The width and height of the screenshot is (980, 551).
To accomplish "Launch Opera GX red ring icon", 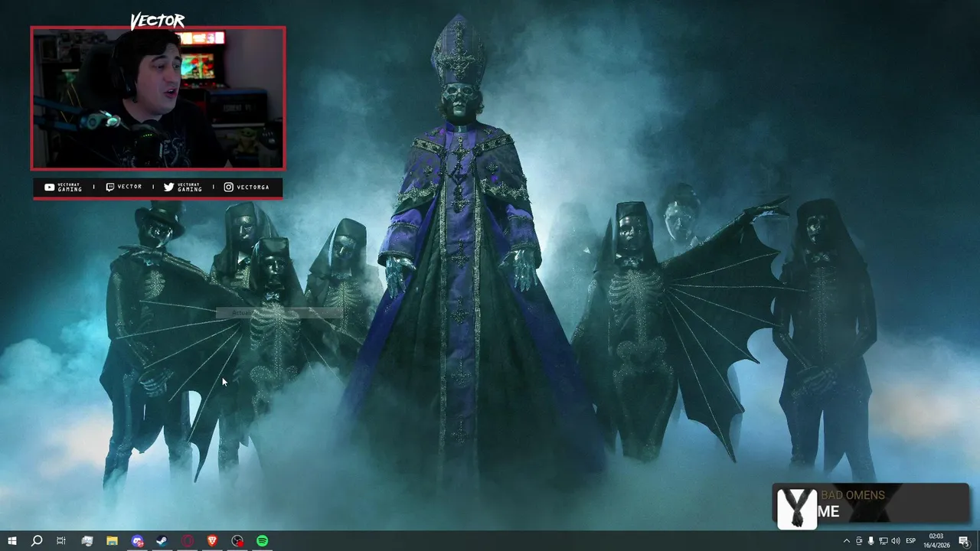I will coord(188,541).
